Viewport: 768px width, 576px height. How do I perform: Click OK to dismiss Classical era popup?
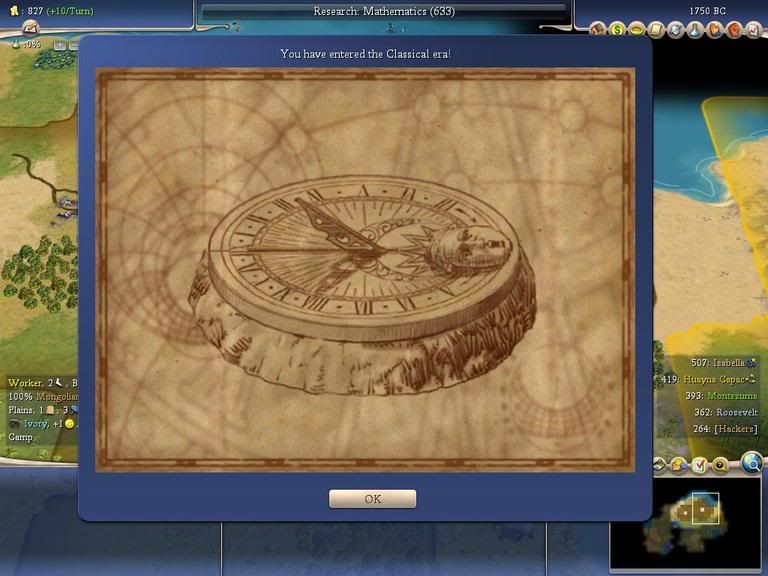click(x=372, y=499)
